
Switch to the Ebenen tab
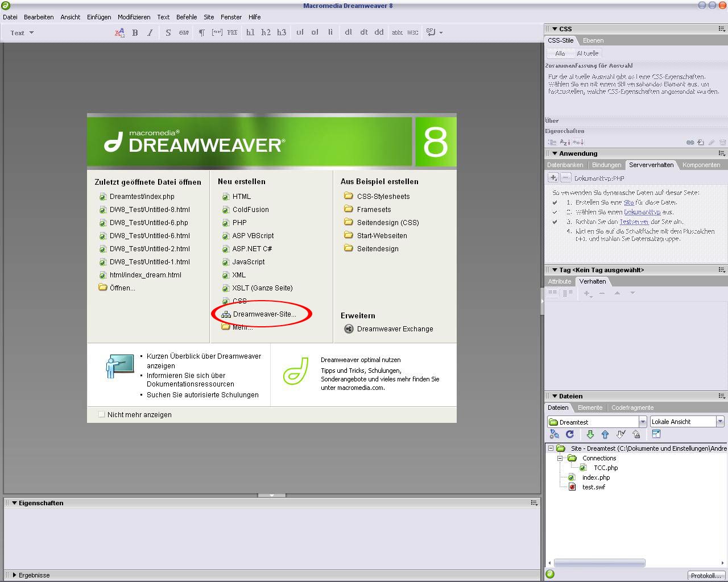pos(593,40)
